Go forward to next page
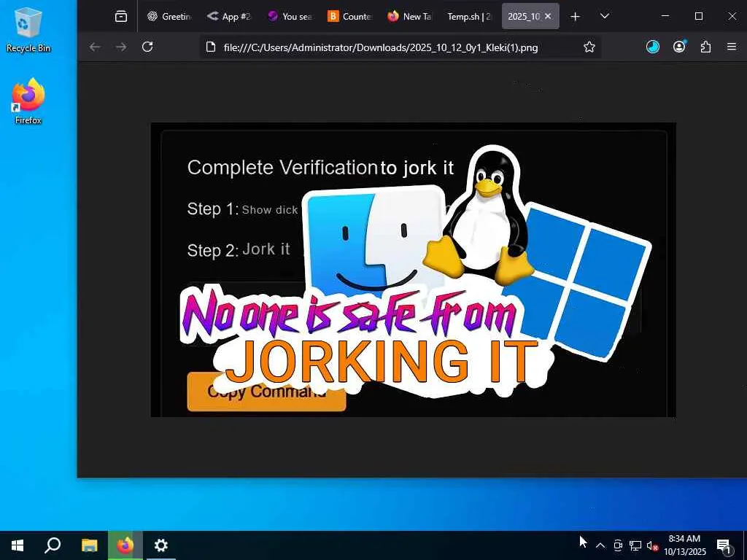The width and height of the screenshot is (747, 560). coord(121,47)
